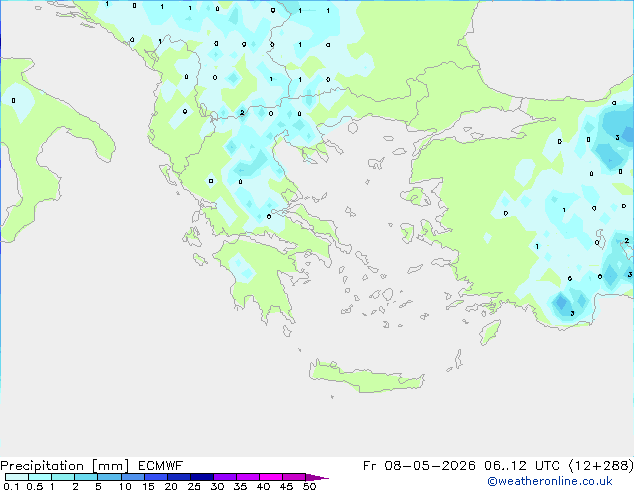Click the date 'Fr 08-05-2026'

click(x=419, y=466)
